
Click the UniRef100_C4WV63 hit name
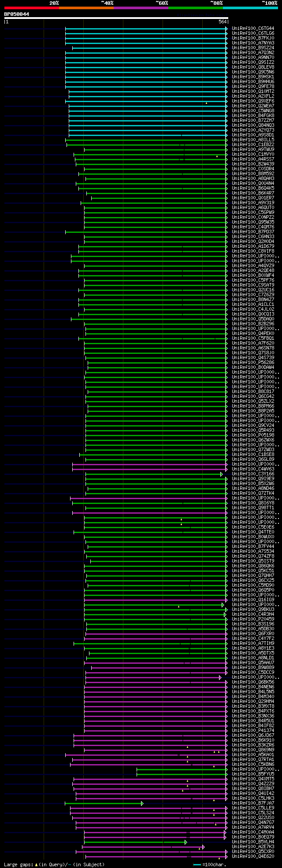[x=253, y=469]
